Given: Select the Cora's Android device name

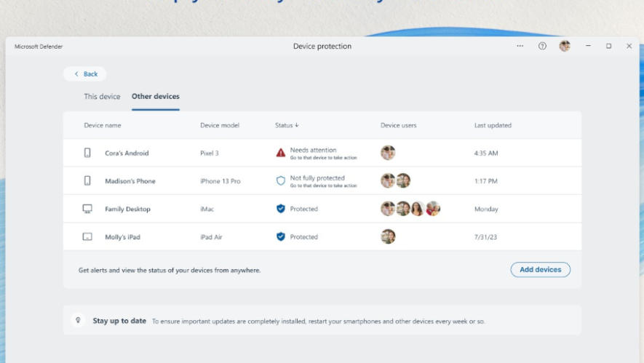Looking at the screenshot, I should click(127, 153).
